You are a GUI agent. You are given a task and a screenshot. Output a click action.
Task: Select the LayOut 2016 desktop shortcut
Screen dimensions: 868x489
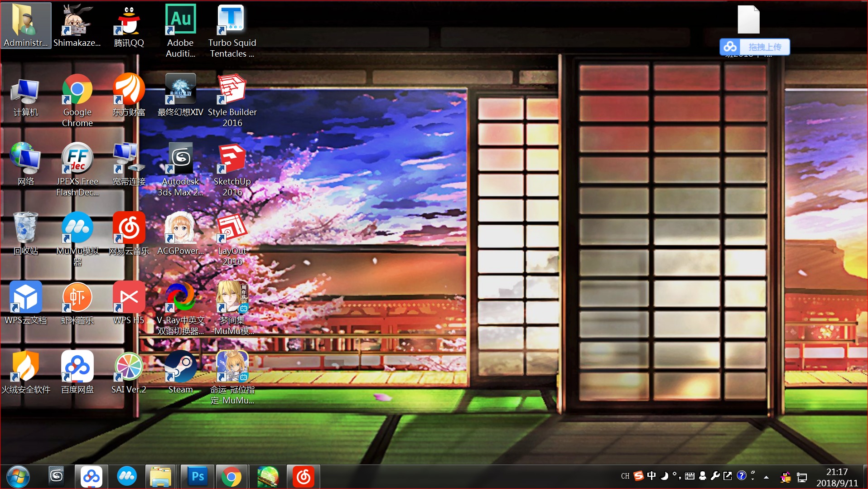pos(232,239)
